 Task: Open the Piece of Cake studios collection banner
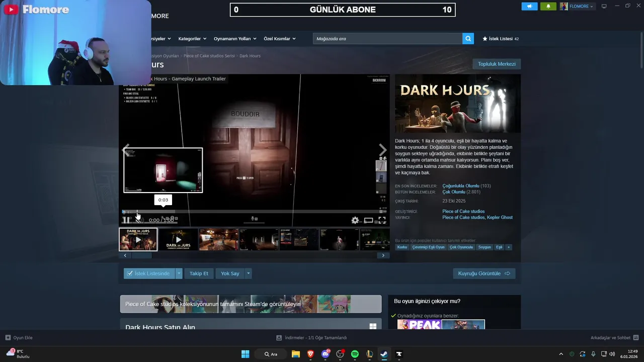[x=251, y=304]
